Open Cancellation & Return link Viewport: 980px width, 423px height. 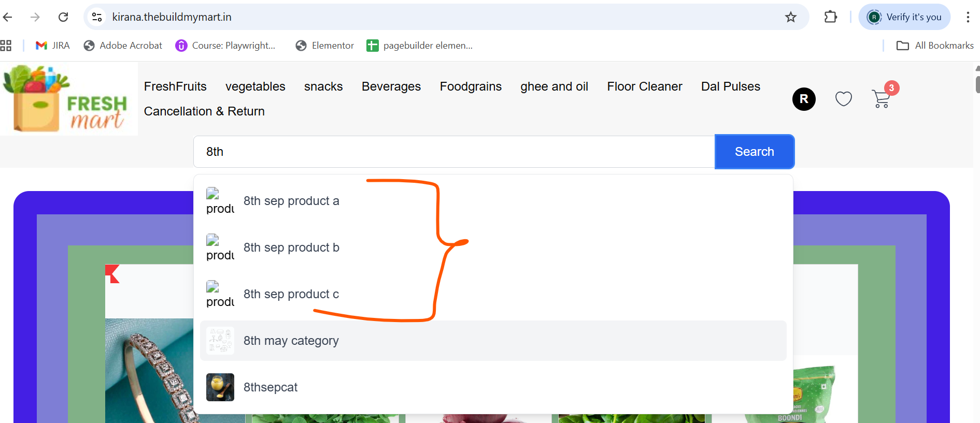point(204,111)
